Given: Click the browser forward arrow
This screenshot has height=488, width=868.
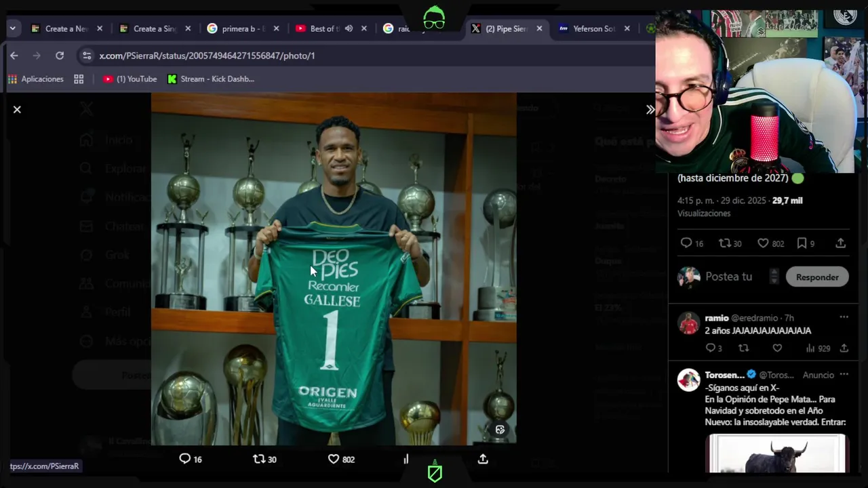Looking at the screenshot, I should [x=37, y=56].
